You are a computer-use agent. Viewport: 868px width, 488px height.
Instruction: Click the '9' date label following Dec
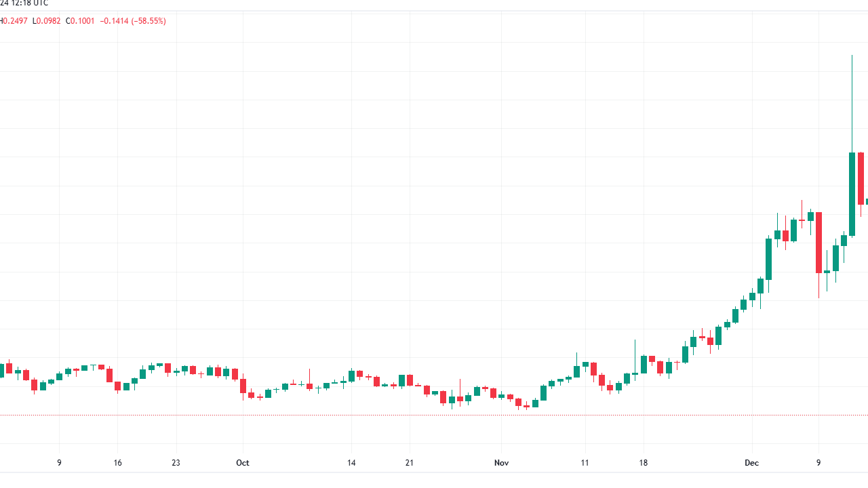[x=818, y=463]
